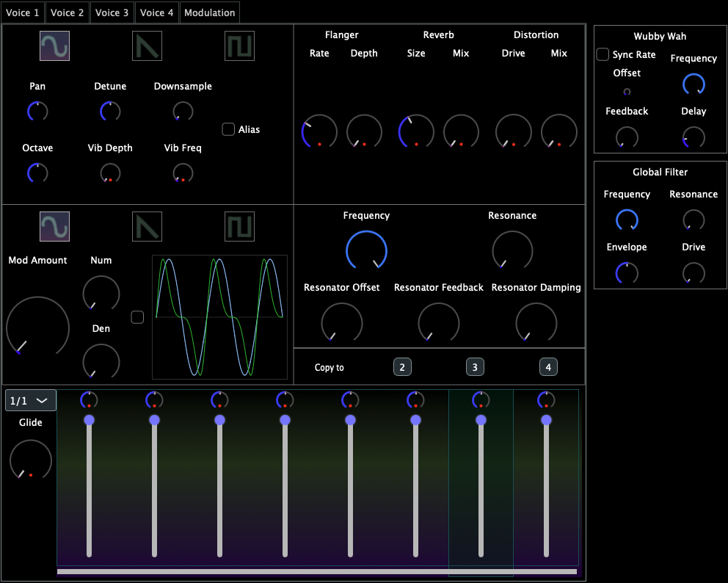Viewport: 728px width, 583px height.
Task: Copy settings to voice 3
Action: coord(475,366)
